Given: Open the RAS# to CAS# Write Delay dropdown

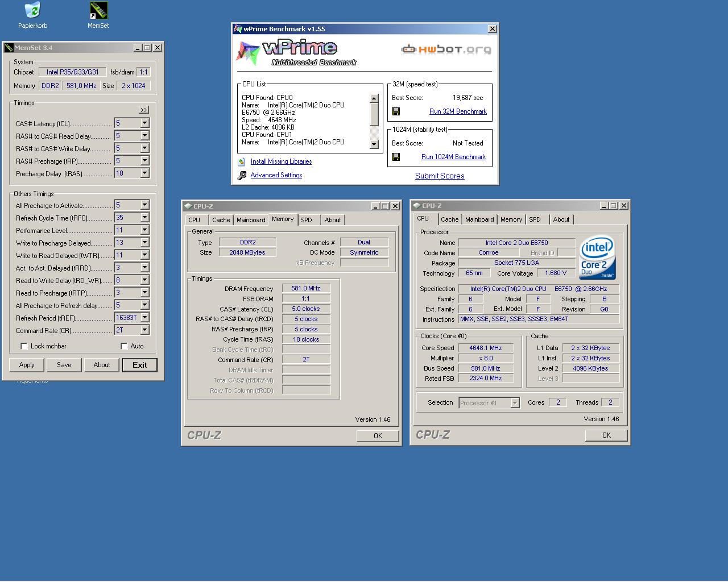Looking at the screenshot, I should click(x=144, y=148).
